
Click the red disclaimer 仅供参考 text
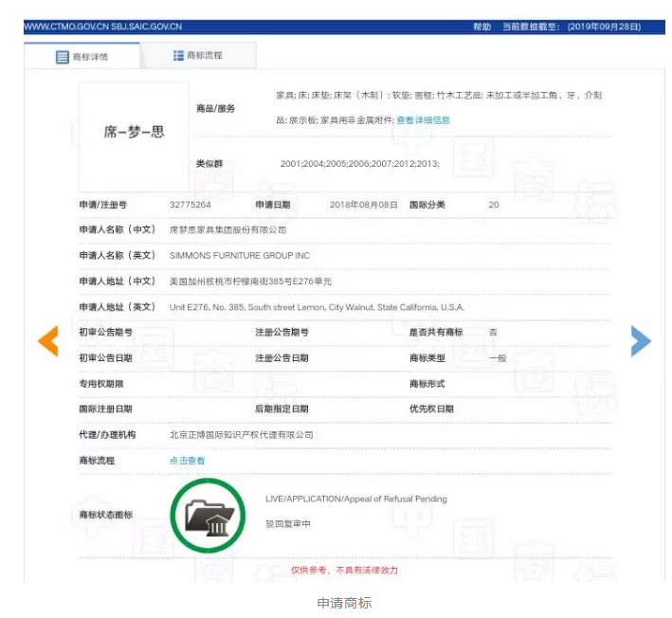[345, 571]
